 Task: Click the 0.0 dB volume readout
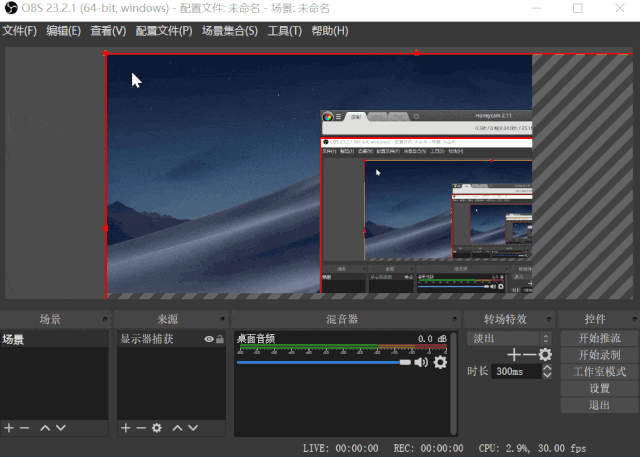(432, 339)
